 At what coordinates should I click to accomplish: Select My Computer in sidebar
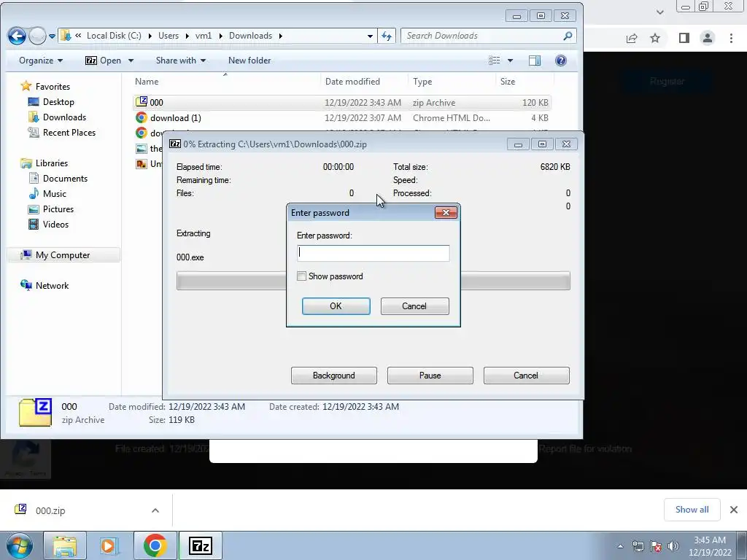(63, 254)
